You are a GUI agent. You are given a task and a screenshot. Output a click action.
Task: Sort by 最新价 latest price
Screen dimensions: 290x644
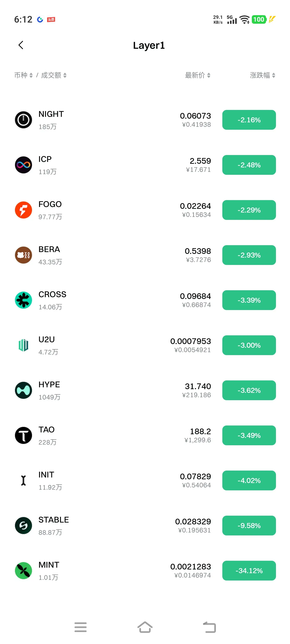197,75
